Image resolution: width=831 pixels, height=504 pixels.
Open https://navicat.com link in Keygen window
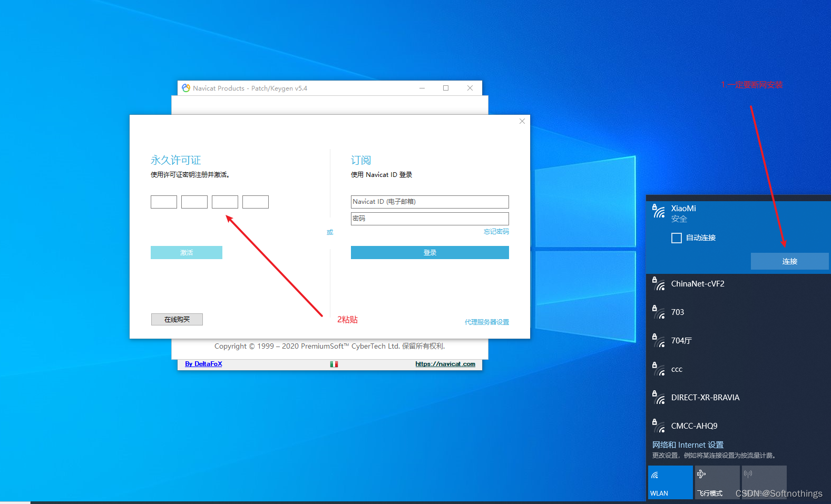pos(445,364)
